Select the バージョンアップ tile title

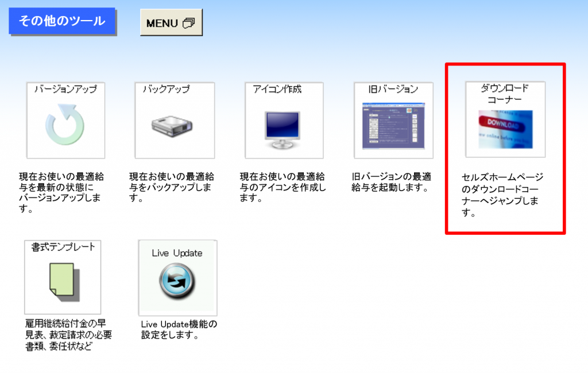pyautogui.click(x=65, y=90)
